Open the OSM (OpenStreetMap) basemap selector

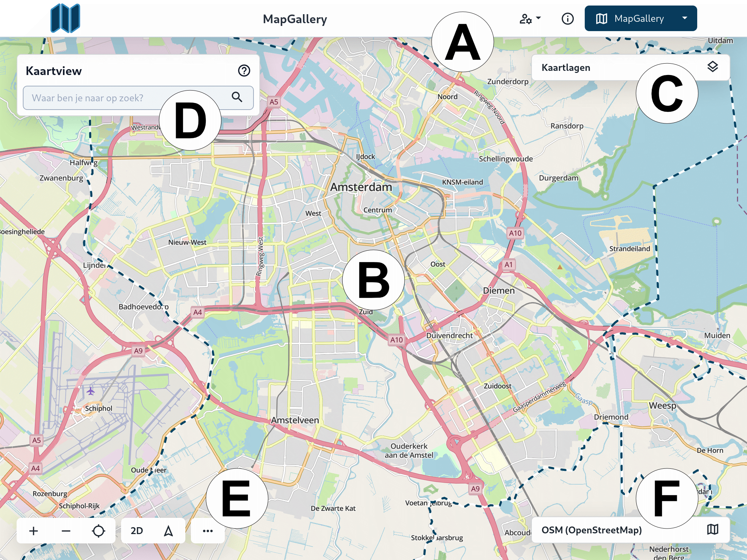(x=591, y=530)
